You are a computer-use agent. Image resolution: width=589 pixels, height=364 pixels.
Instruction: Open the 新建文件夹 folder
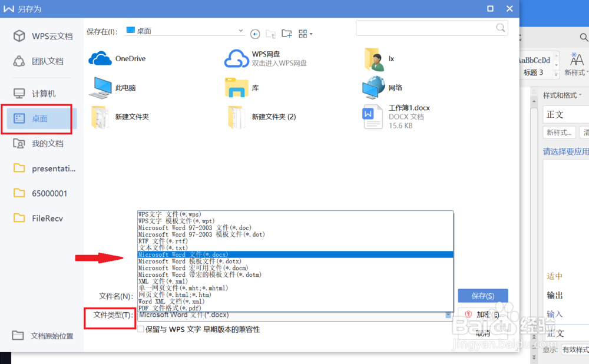(x=120, y=117)
